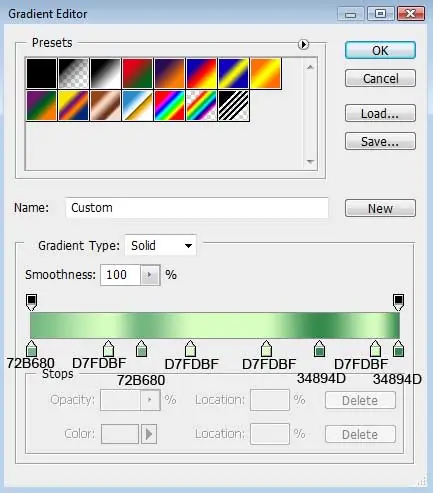Select the left opacity stop above the gradient bar
The width and height of the screenshot is (433, 493).
31,302
